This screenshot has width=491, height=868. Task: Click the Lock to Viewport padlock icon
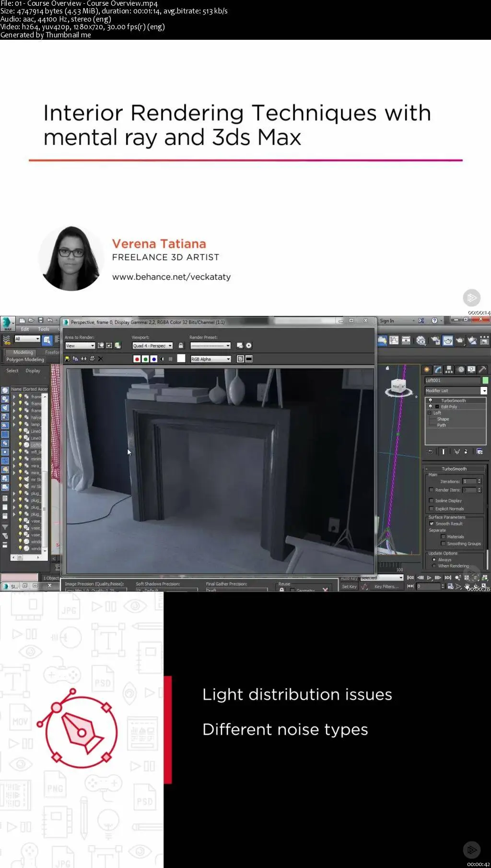click(x=181, y=346)
